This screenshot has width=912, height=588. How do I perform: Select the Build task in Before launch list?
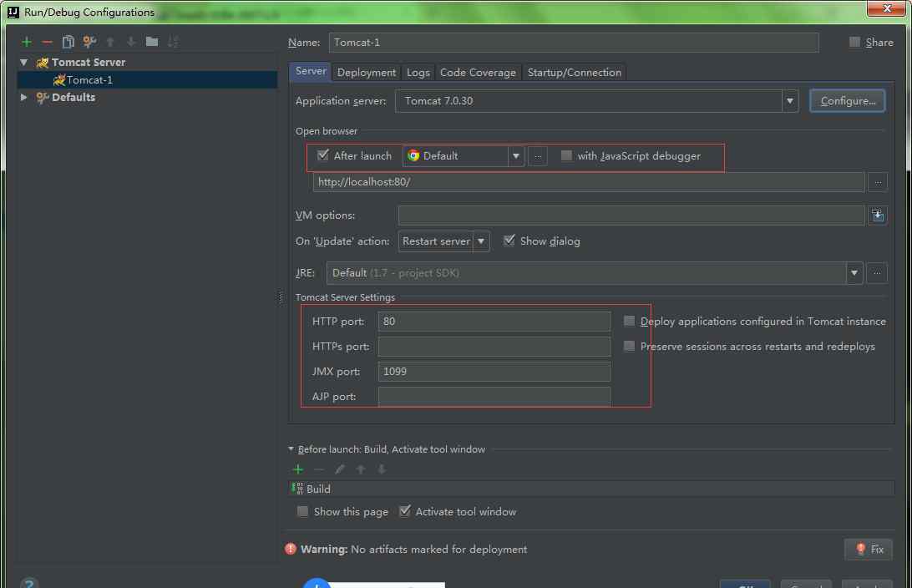coord(591,489)
